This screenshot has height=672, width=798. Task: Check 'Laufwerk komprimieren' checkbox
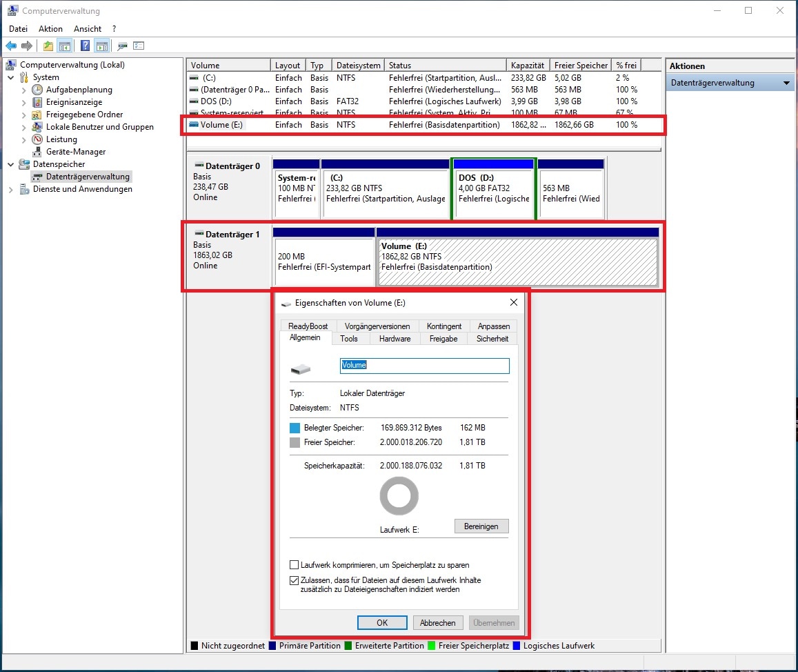[294, 564]
